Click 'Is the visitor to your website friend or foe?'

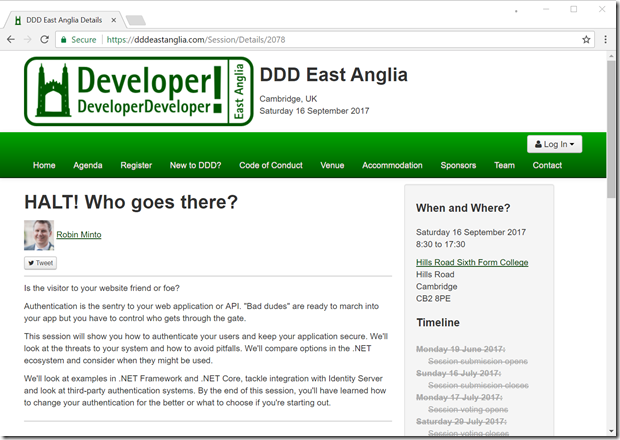coord(102,288)
